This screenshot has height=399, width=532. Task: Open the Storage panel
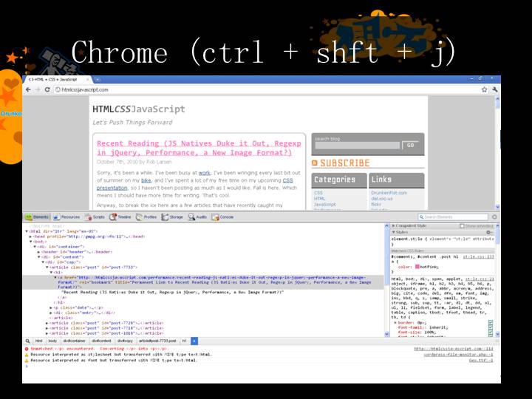pyautogui.click(x=173, y=217)
